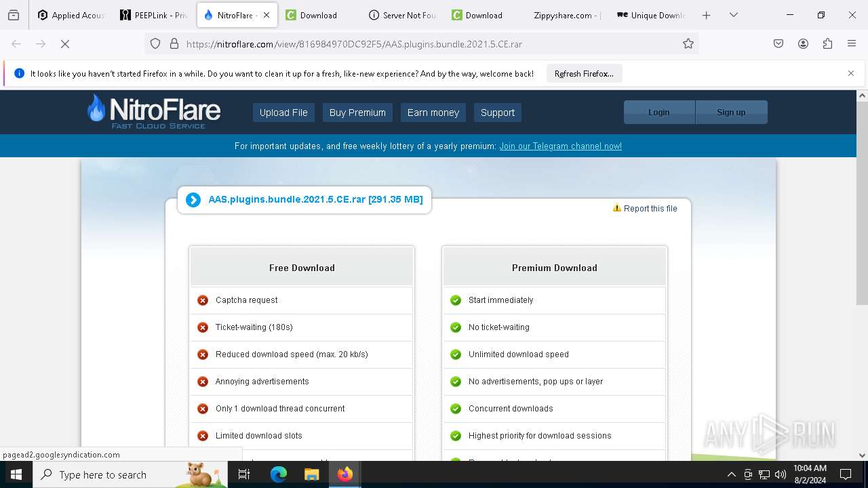
Task: Click the Login button
Action: pyautogui.click(x=659, y=113)
